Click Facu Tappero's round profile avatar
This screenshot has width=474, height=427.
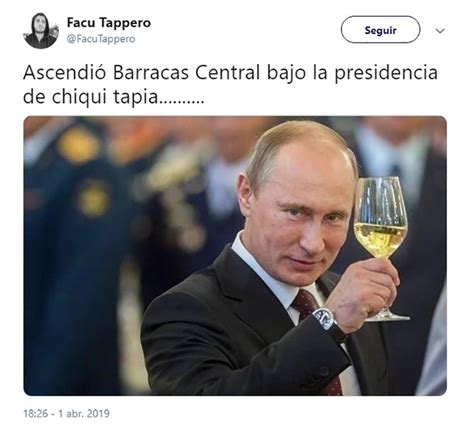pos(41,31)
